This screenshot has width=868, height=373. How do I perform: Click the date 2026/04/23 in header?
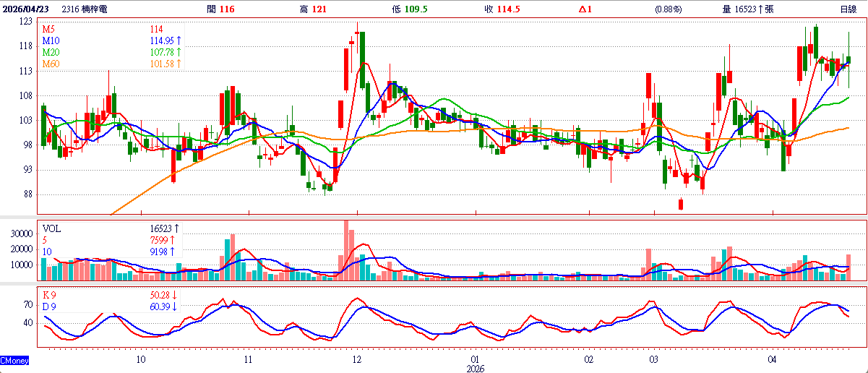(x=26, y=9)
